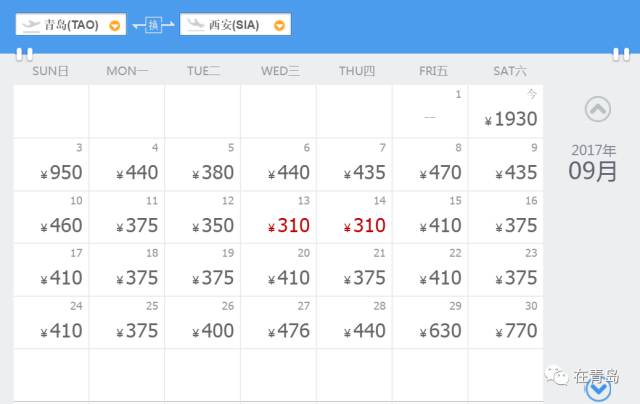Choose September 3 fare ¥950

coord(51,164)
